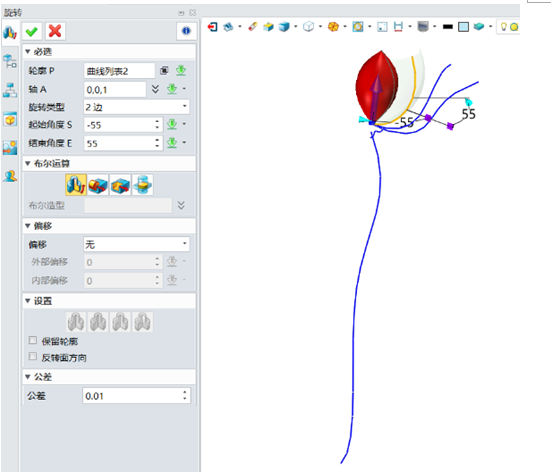Cancel the revolve with the red X
The width and height of the screenshot is (559, 472).
(55, 31)
